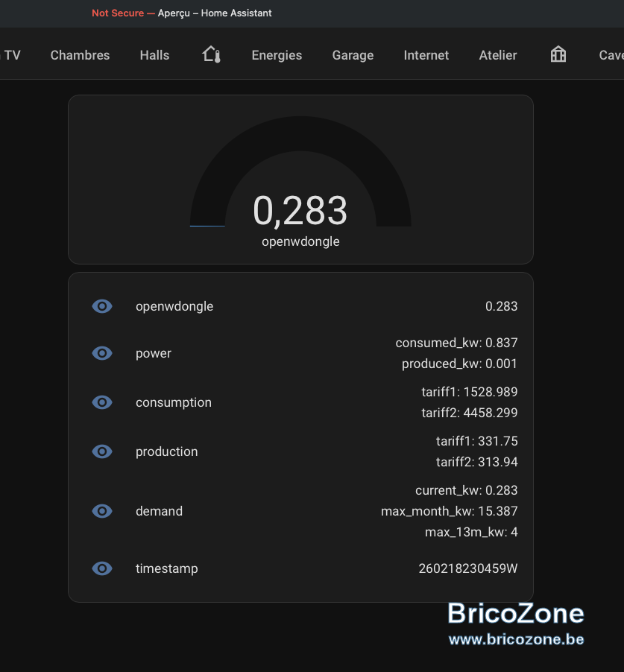The image size is (624, 672).
Task: Click production tariff2: 313.94 value
Action: click(x=476, y=462)
